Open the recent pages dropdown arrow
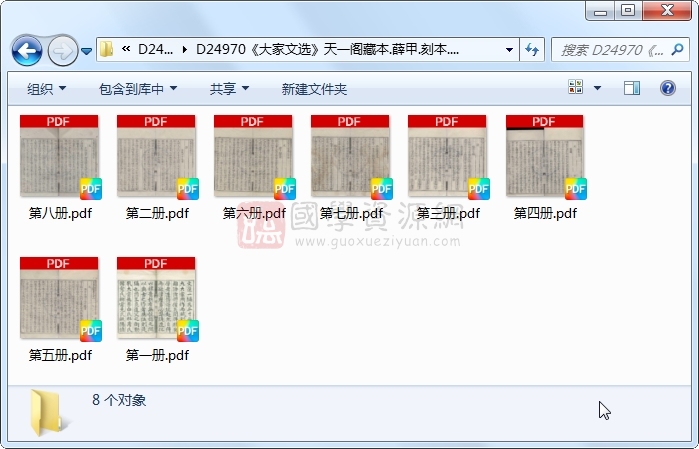The height and width of the screenshot is (449, 699). [86, 51]
